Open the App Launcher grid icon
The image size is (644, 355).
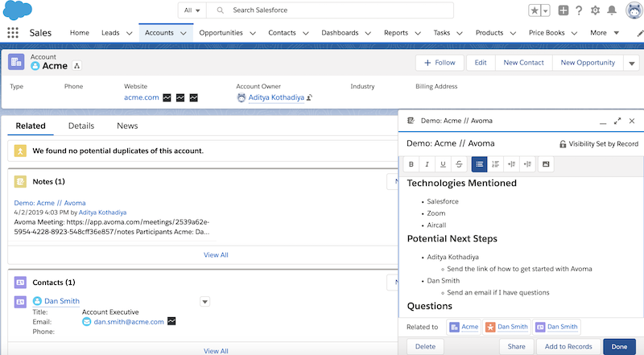point(13,33)
